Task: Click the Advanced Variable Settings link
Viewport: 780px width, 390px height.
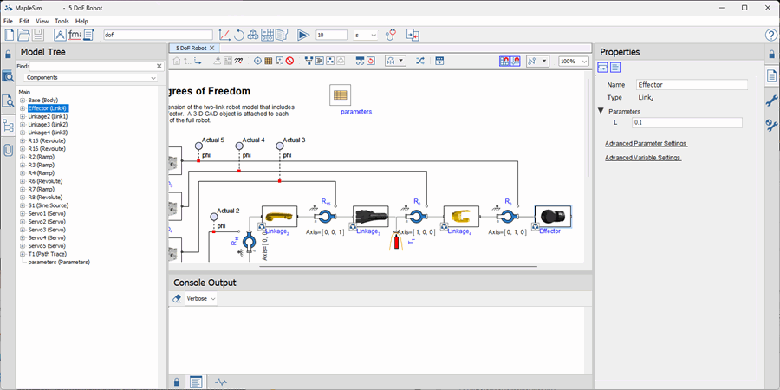Action: coord(643,158)
